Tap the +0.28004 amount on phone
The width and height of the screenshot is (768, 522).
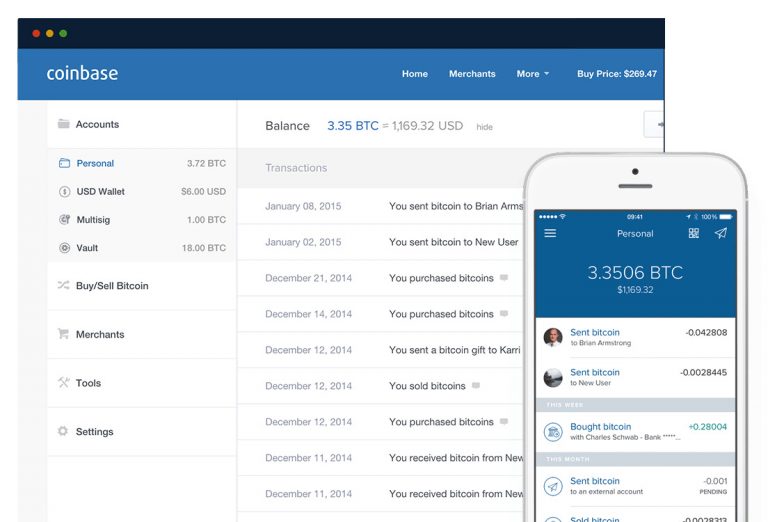click(707, 427)
